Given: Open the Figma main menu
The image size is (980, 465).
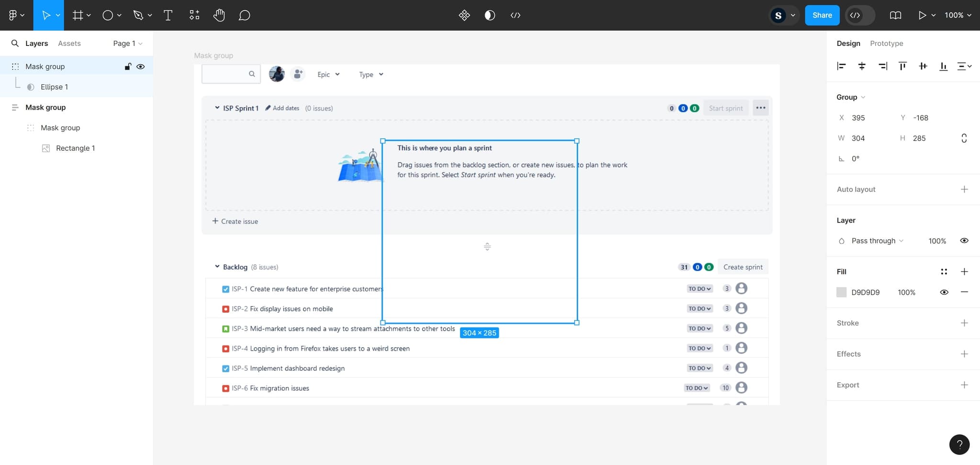Looking at the screenshot, I should tap(16, 15).
